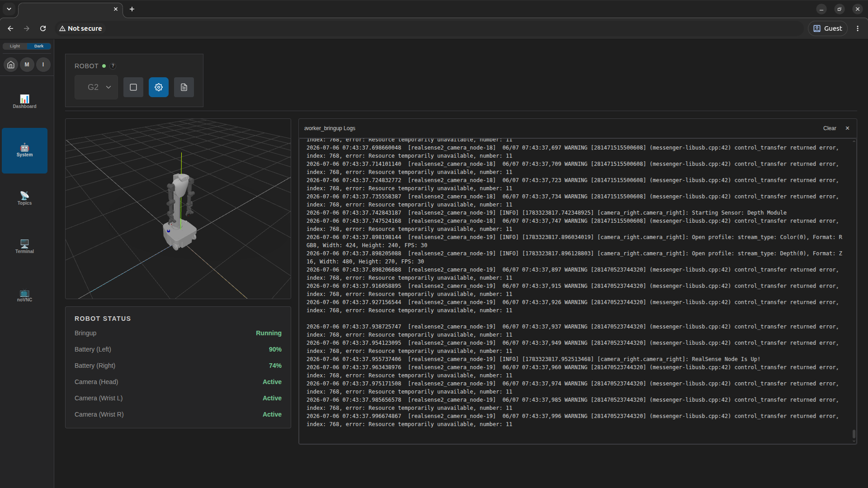Click the round I button
Screen dimensions: 868x488
[x=43, y=65]
